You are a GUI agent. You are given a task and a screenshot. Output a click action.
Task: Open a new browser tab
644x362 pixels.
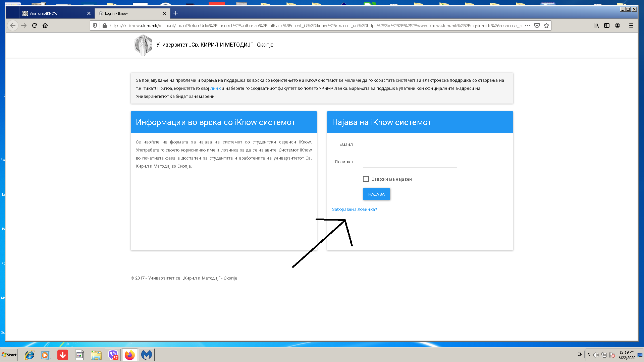point(176,13)
